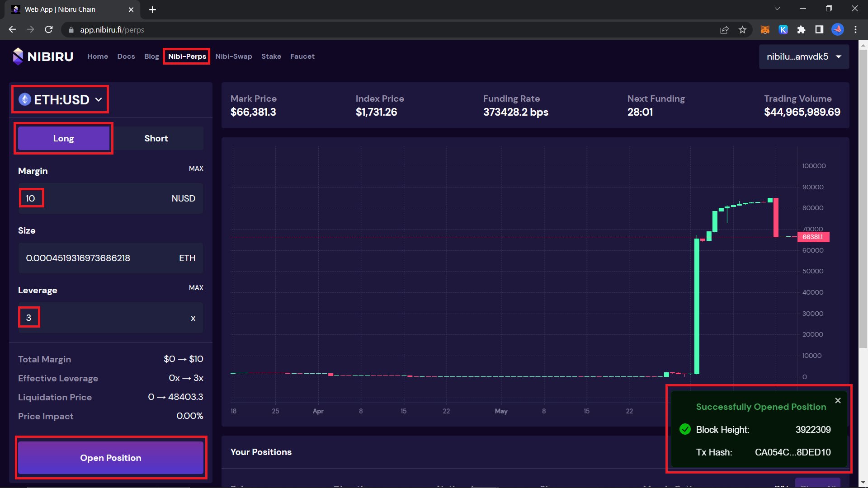The image size is (868, 488).
Task: Expand the nibi1u...amvdk5 wallet dropdown
Action: click(804, 56)
